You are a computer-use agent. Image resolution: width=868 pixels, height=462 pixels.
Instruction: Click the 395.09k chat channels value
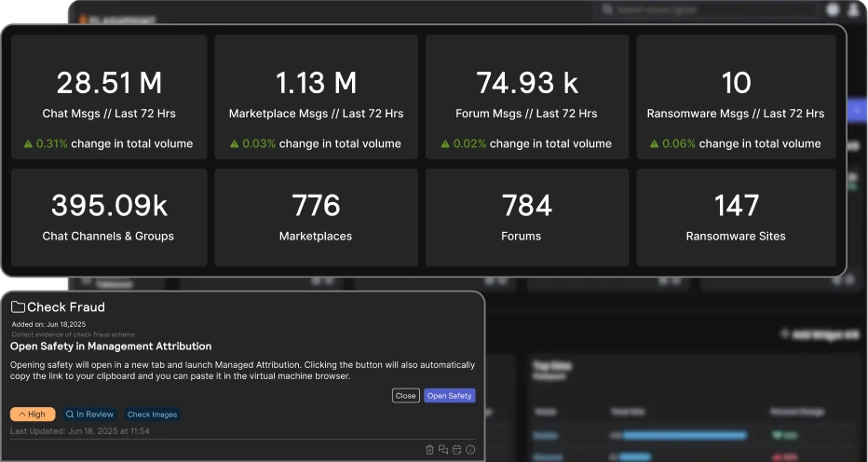tap(109, 206)
